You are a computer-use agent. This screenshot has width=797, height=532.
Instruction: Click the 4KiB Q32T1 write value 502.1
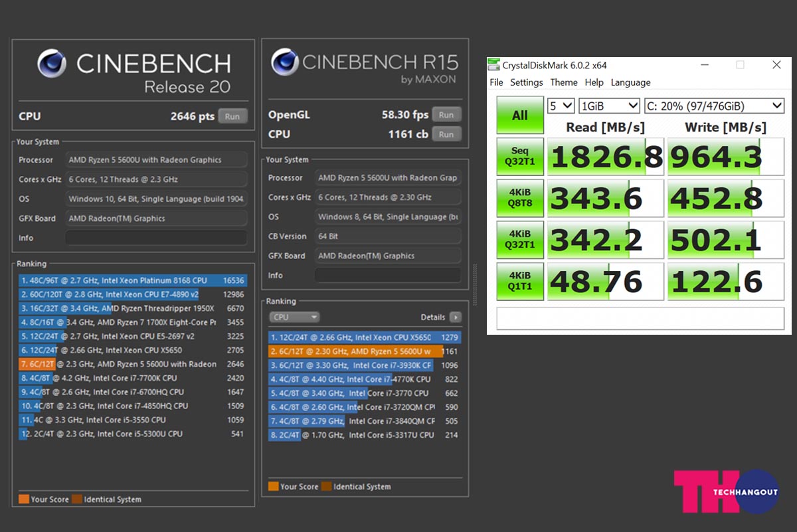(x=727, y=240)
